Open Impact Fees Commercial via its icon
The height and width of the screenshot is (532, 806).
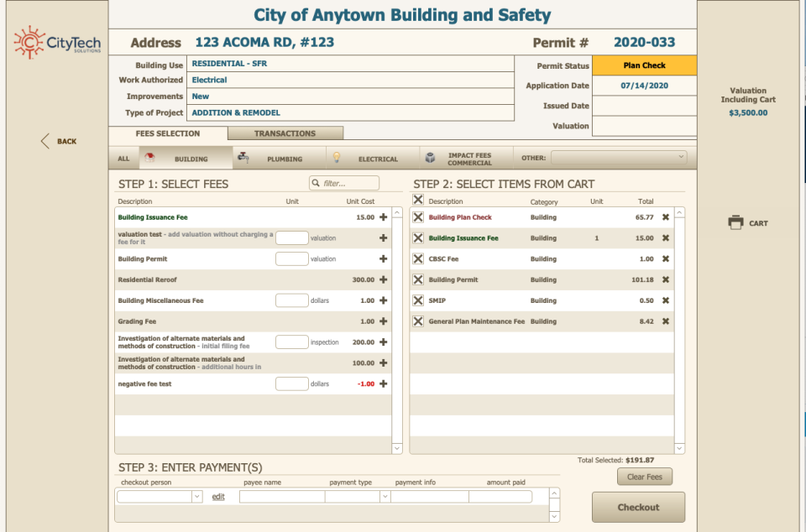coord(430,157)
